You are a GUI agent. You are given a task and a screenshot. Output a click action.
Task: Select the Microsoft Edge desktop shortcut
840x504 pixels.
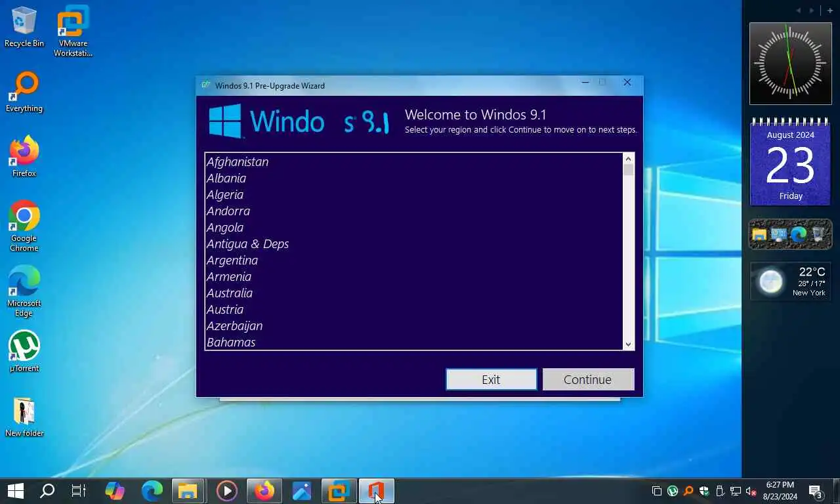(x=24, y=291)
